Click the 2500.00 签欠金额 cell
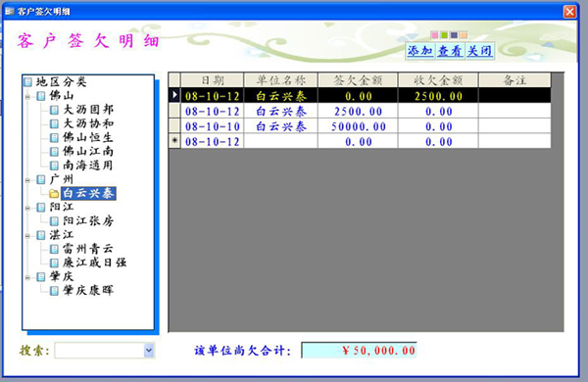The width and height of the screenshot is (588, 382). [358, 112]
